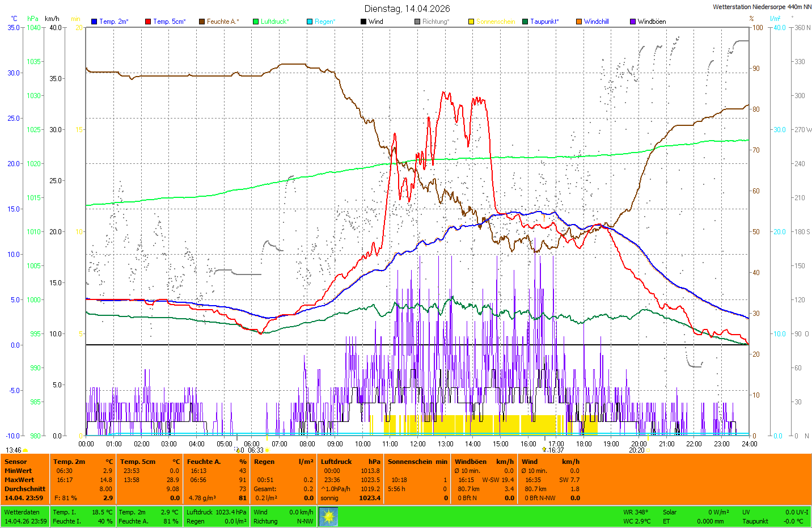The width and height of the screenshot is (812, 528).
Task: Click the 06:33 sunrise marker below chart
Action: click(x=256, y=450)
